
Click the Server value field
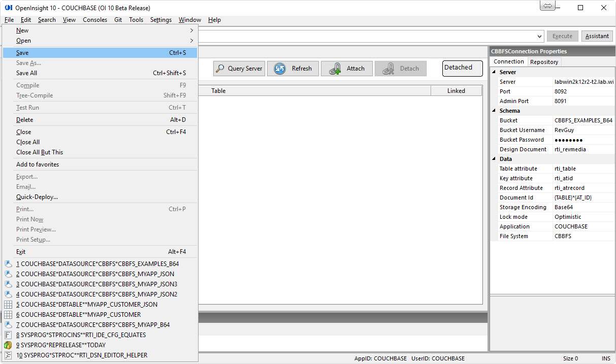tap(584, 82)
